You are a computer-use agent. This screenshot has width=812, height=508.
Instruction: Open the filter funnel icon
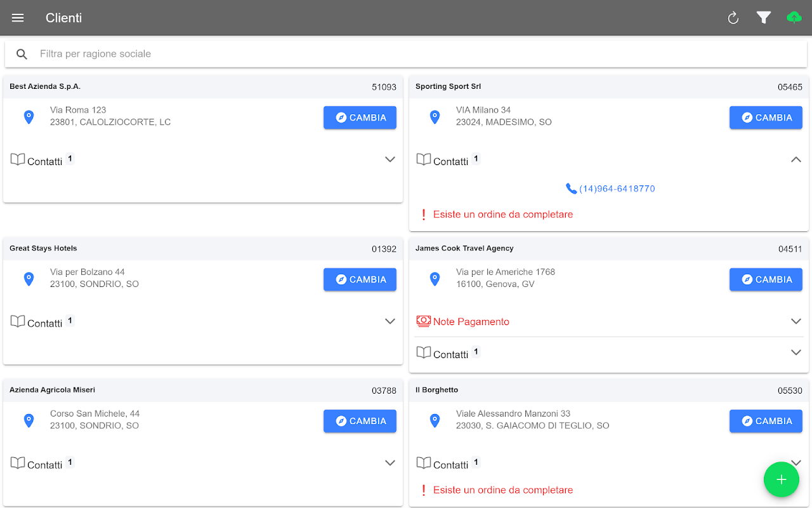pyautogui.click(x=764, y=18)
